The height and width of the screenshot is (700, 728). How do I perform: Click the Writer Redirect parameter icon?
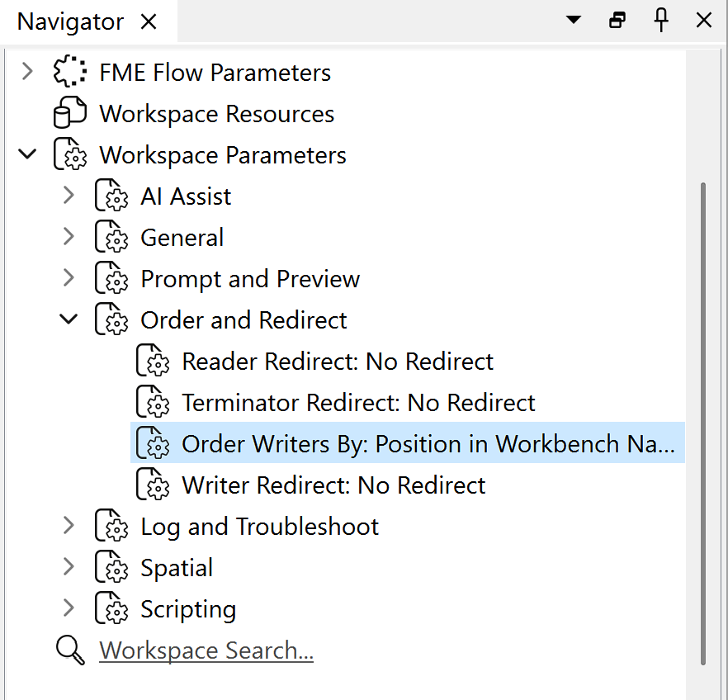153,485
